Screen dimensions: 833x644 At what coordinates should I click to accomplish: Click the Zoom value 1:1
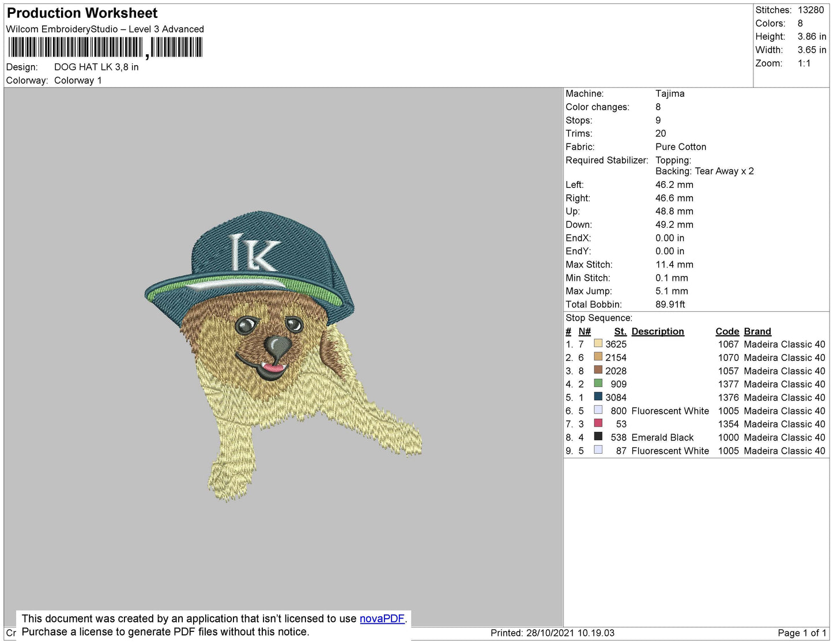[804, 63]
